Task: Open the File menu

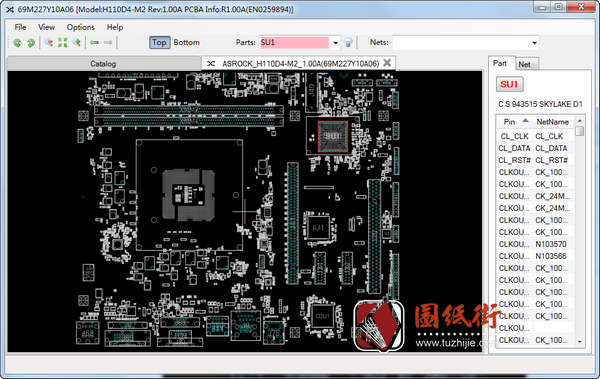Action: (x=20, y=27)
